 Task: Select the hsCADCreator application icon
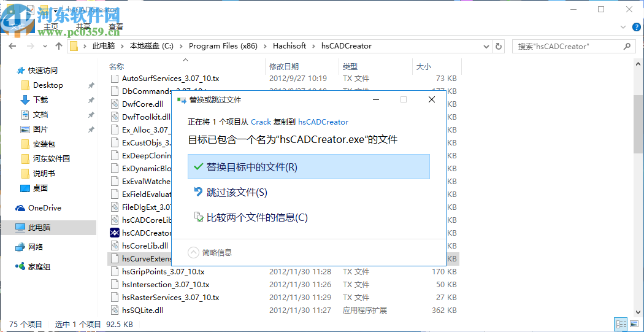(x=115, y=233)
